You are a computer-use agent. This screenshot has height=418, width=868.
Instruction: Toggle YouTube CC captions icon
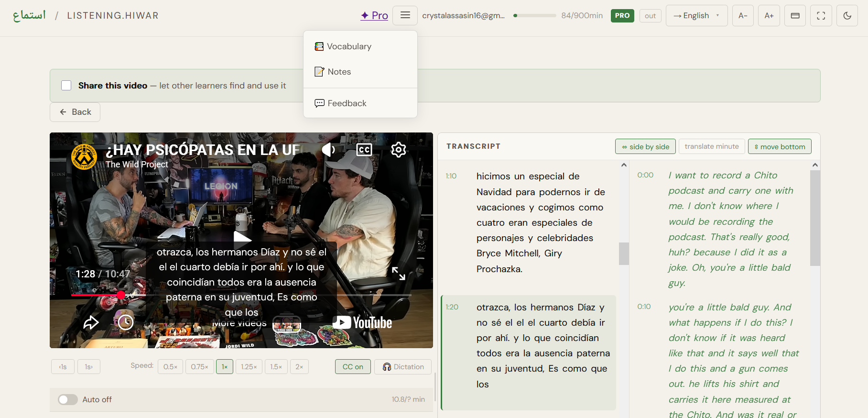[364, 150]
